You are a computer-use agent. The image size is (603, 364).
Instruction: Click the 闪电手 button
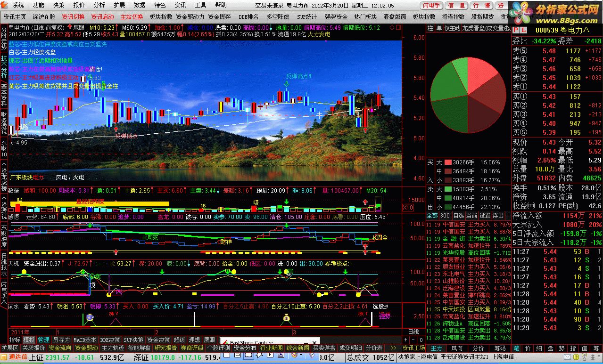click(431, 6)
